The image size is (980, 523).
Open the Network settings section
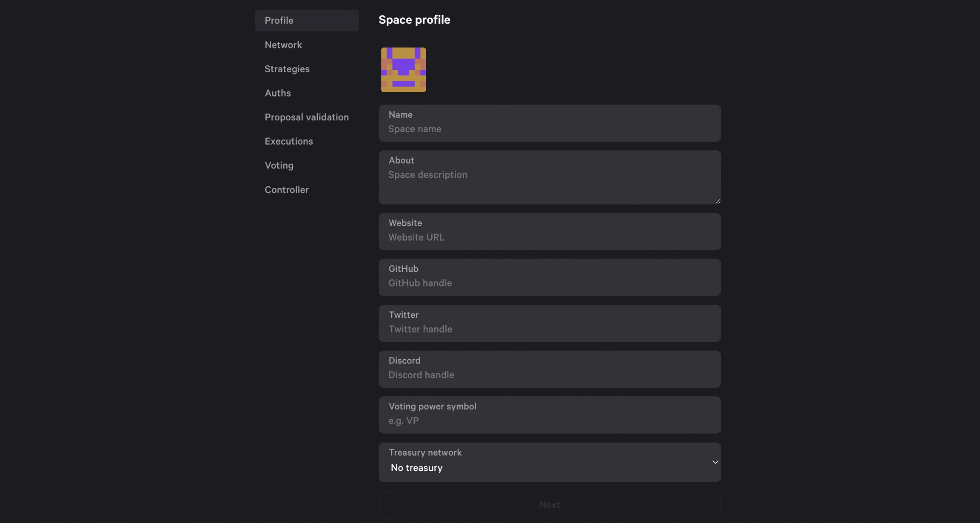[x=283, y=45]
